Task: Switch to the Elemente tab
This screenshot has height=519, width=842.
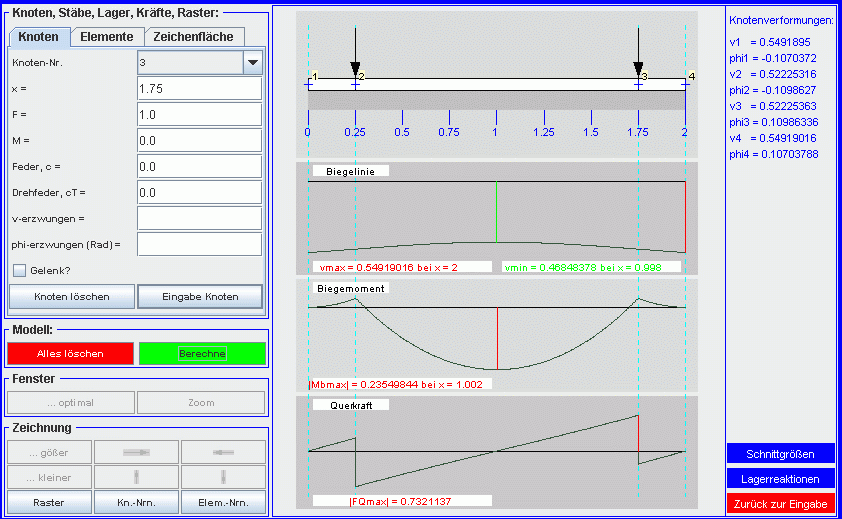Action: (106, 37)
